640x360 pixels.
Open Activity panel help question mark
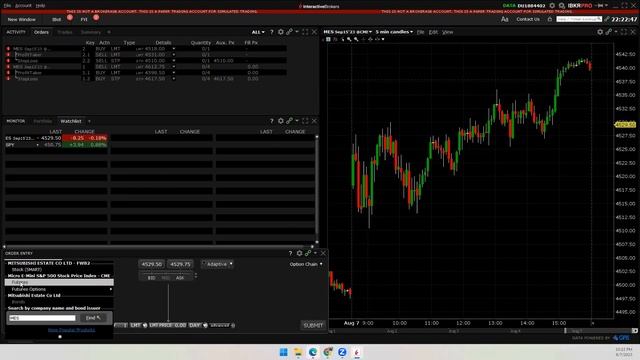[x=272, y=32]
